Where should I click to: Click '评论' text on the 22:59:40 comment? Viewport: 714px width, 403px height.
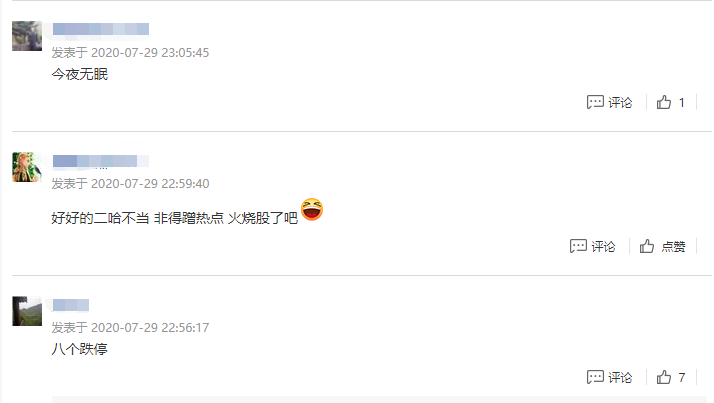(603, 246)
